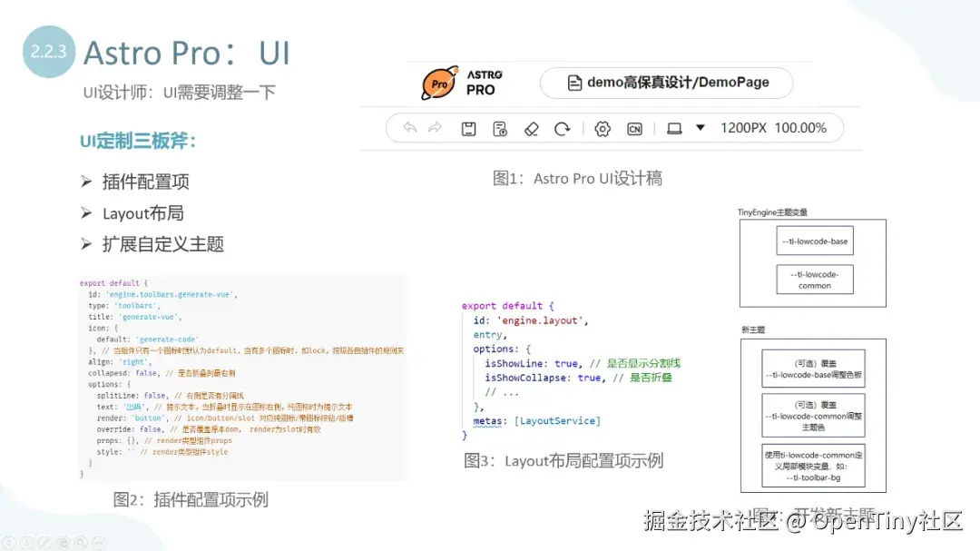Click the 'Layout布局' bullet item
Screen dimensions: 980x551
tap(143, 213)
